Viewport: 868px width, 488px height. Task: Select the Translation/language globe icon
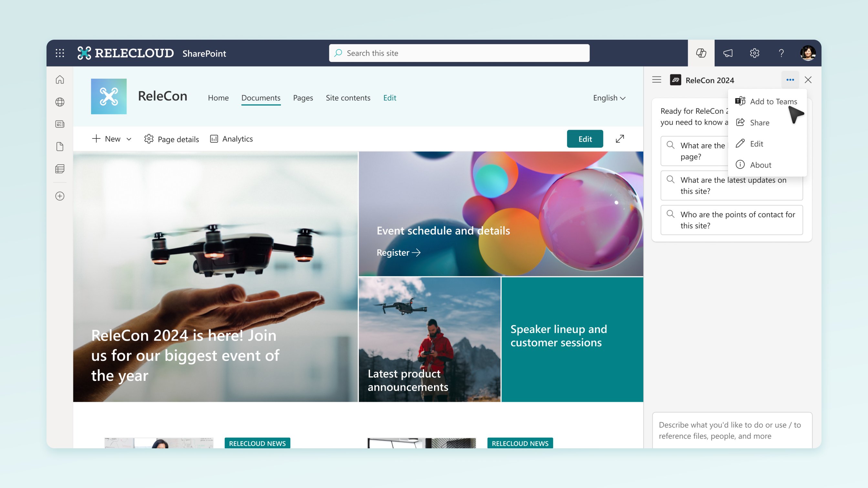point(60,102)
